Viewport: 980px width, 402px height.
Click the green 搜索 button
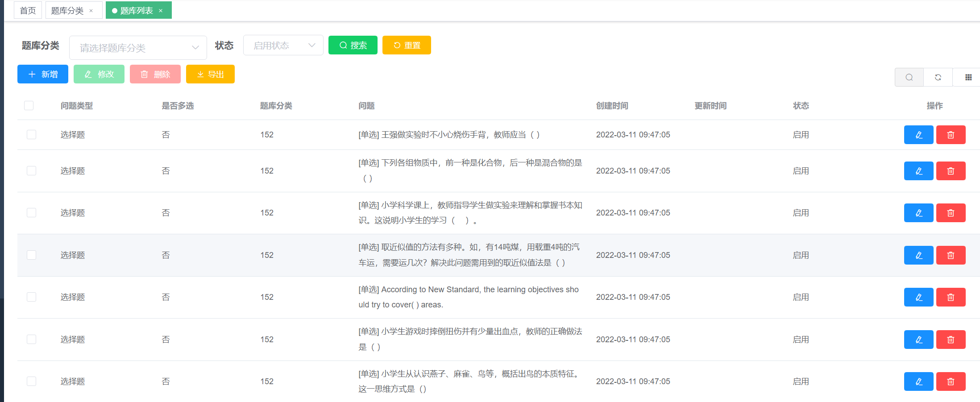(x=353, y=45)
